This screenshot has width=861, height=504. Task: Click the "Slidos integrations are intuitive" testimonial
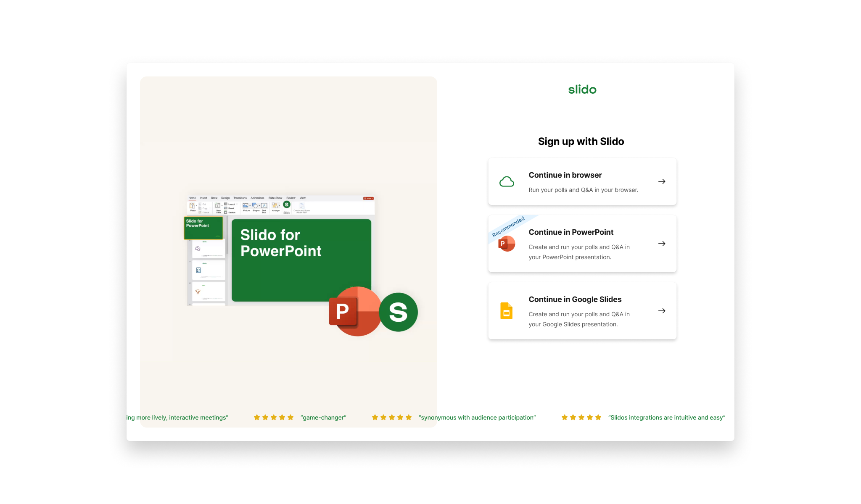click(667, 417)
